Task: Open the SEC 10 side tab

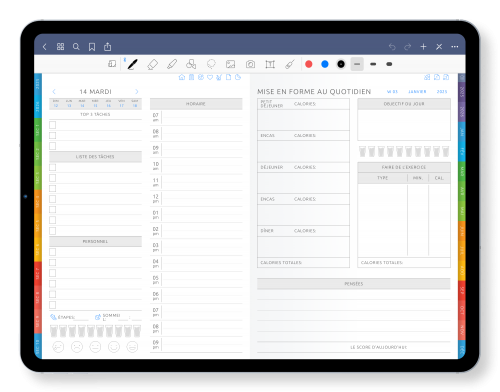Action: click(x=38, y=347)
